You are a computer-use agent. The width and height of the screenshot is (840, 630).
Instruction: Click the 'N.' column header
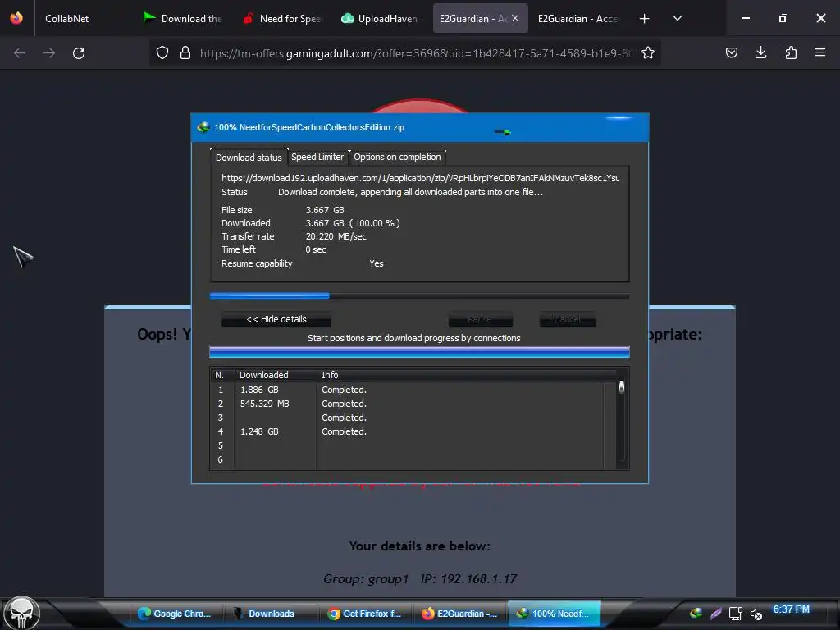[220, 375]
